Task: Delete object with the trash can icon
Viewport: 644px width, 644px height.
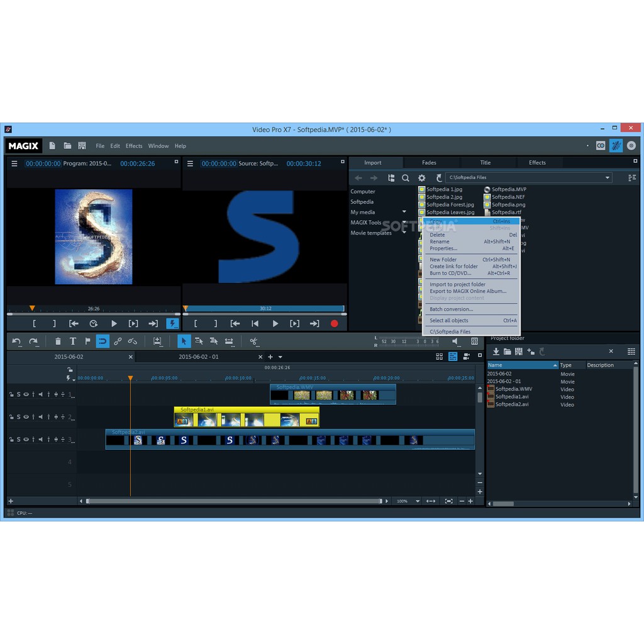Action: [x=58, y=341]
